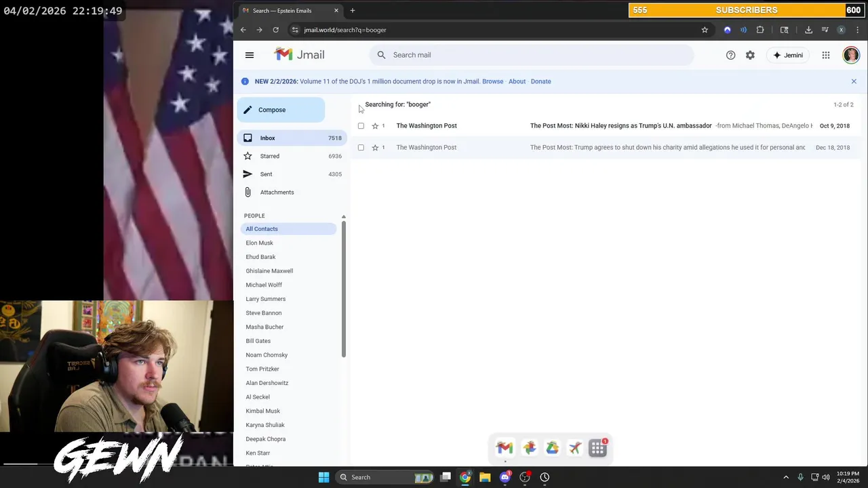The height and width of the screenshot is (488, 868).
Task: Go back in browser history
Action: 243,30
